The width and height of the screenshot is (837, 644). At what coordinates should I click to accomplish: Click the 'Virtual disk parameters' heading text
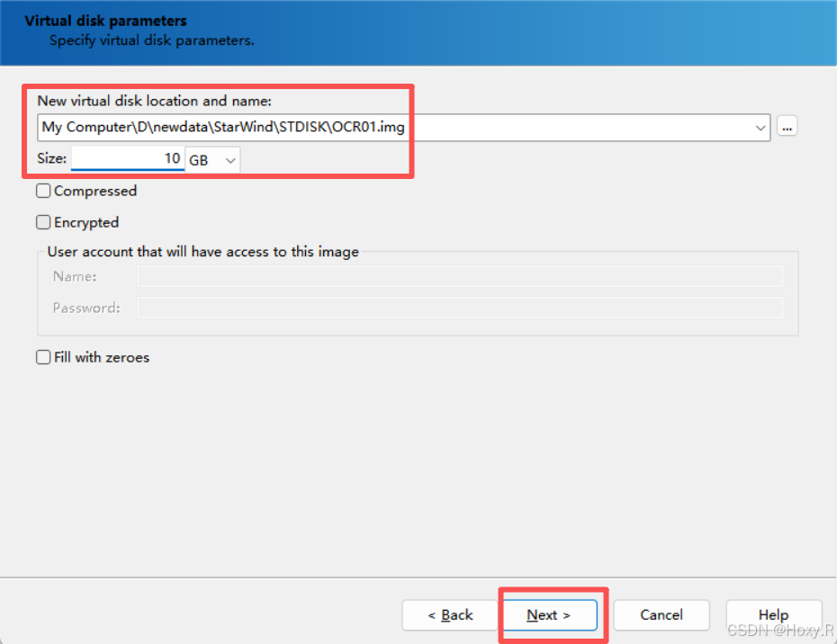click(105, 21)
